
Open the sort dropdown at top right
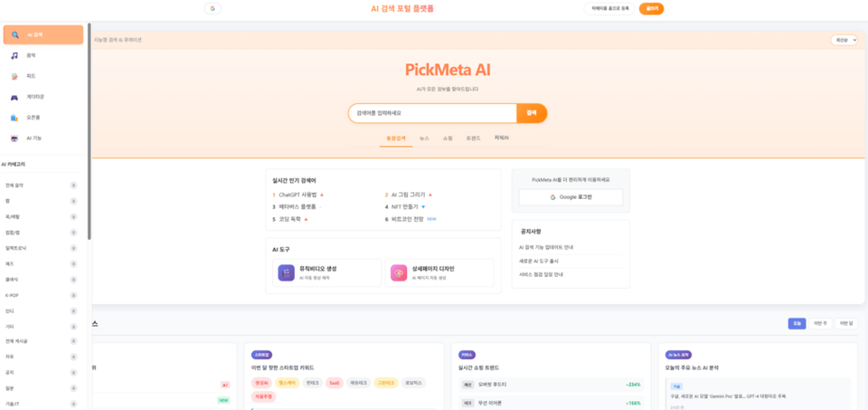point(844,40)
